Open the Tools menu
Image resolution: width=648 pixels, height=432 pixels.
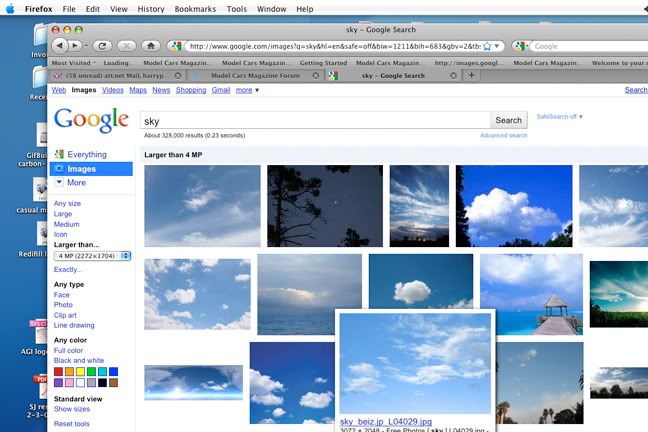(236, 9)
